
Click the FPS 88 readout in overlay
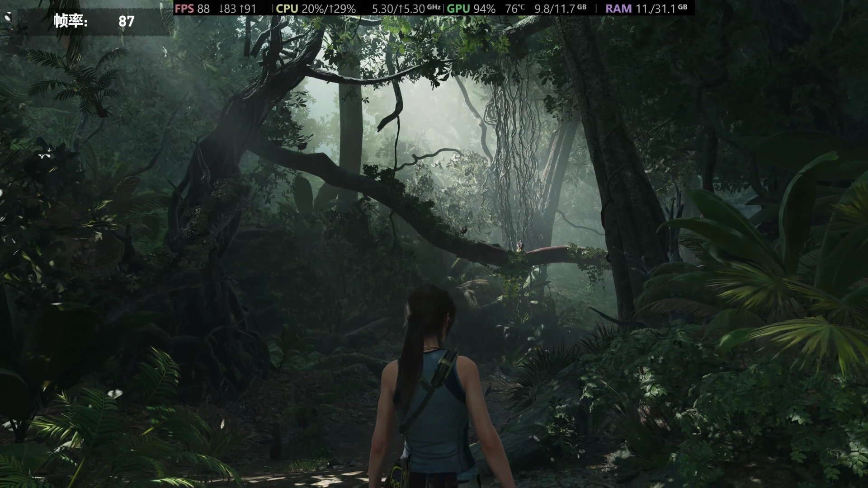[x=192, y=9]
